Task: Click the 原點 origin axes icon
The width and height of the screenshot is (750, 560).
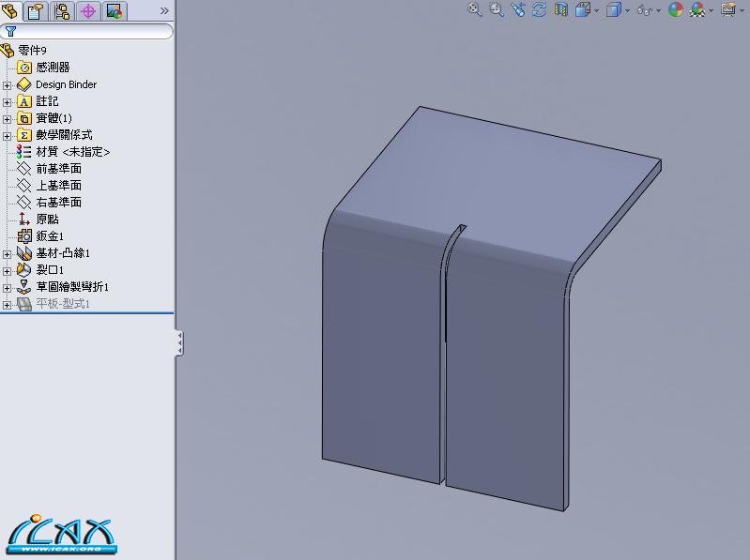Action: tap(23, 219)
